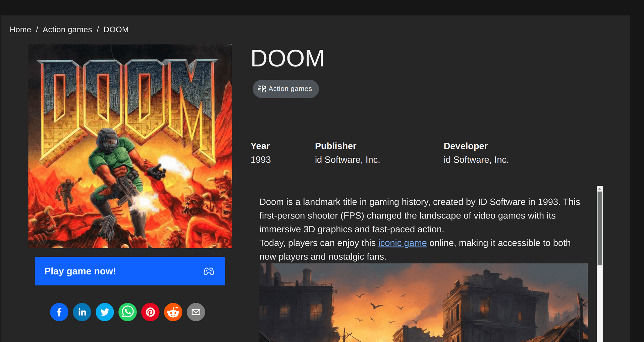Viewport: 644px width, 342px height.
Task: Click the gamepad icon on play button
Action: point(209,271)
